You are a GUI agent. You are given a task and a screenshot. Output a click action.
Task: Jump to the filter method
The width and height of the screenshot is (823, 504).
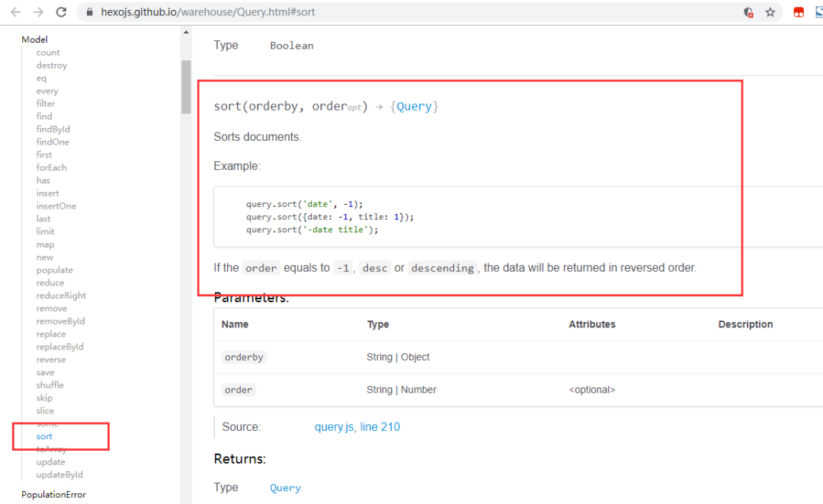pyautogui.click(x=46, y=104)
